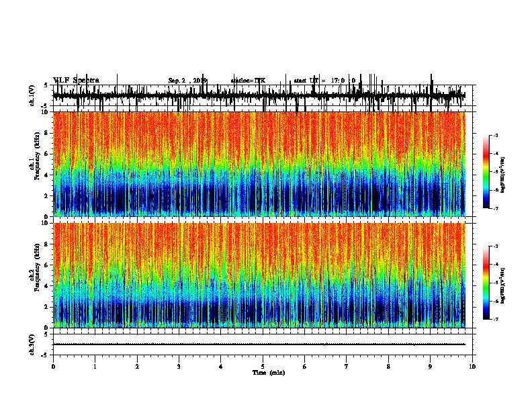Click the "station=ITK" header label

pyautogui.click(x=248, y=81)
